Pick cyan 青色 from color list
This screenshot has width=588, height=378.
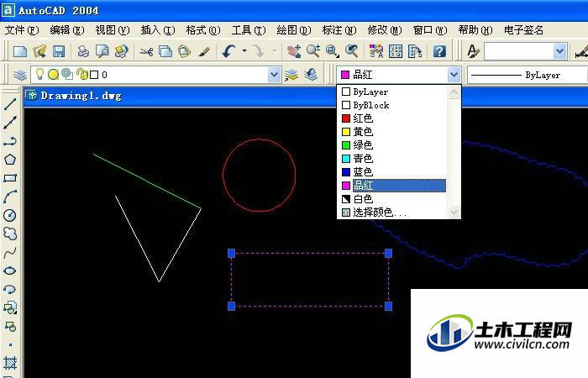pyautogui.click(x=393, y=159)
